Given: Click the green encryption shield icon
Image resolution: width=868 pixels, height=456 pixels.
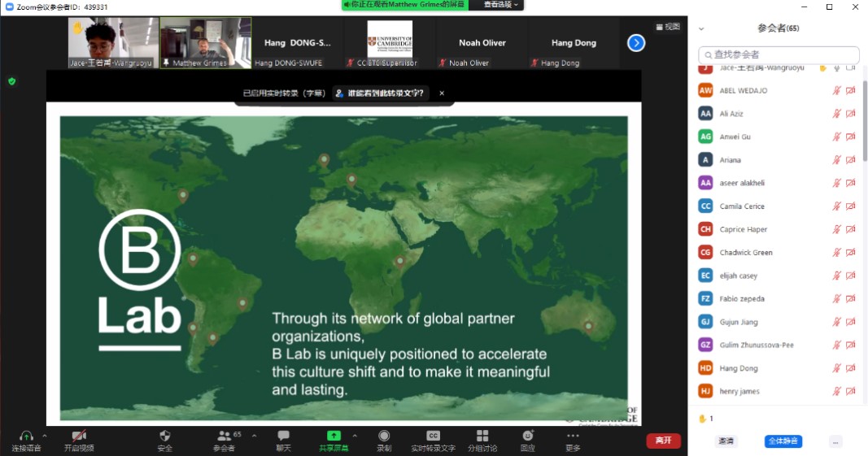Looking at the screenshot, I should [x=11, y=81].
